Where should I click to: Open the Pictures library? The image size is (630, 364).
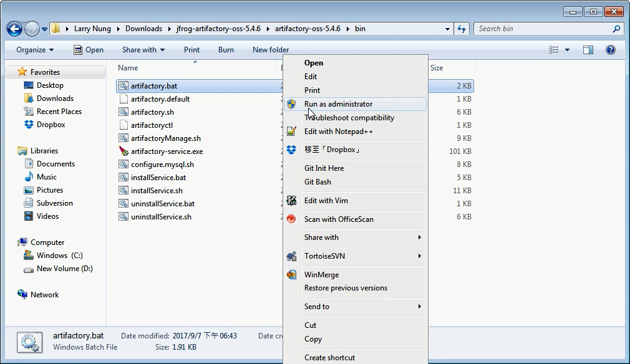(50, 190)
